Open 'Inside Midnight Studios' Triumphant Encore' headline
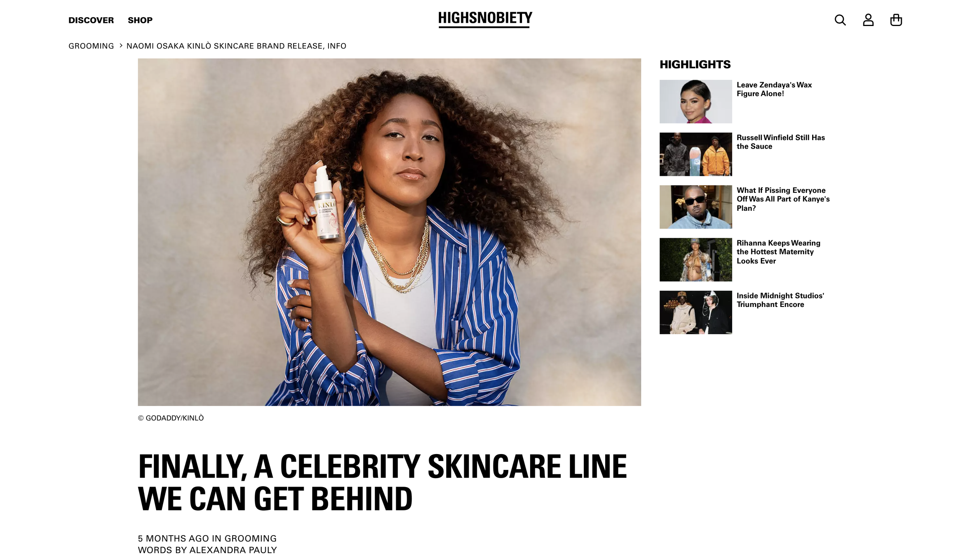This screenshot has height=560, width=971. coord(780,300)
